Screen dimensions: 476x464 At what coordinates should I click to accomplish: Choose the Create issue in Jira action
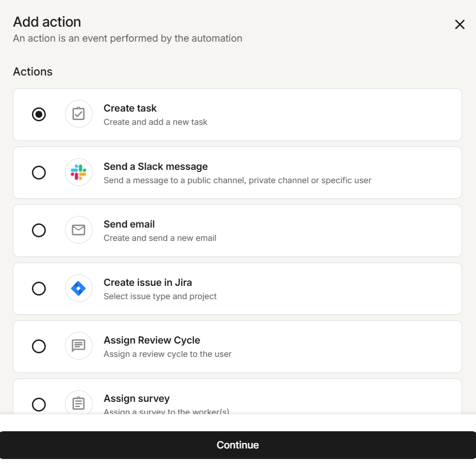238,288
